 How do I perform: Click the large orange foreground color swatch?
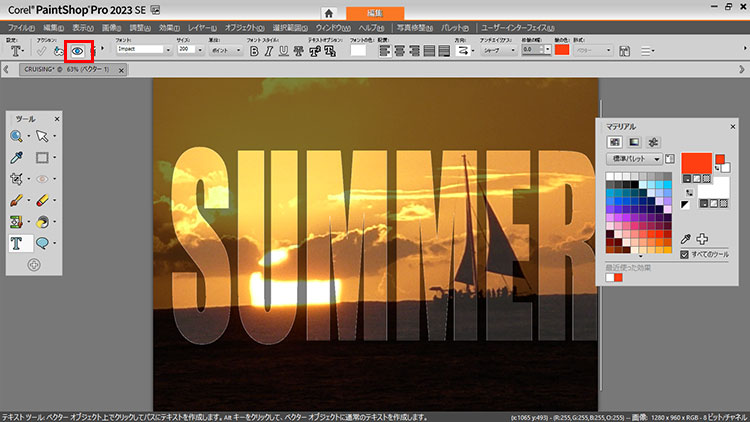click(x=697, y=163)
